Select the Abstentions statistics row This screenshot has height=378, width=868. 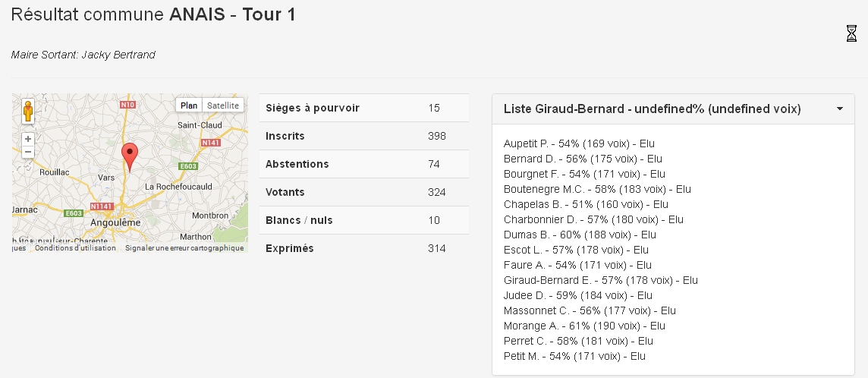(x=364, y=164)
